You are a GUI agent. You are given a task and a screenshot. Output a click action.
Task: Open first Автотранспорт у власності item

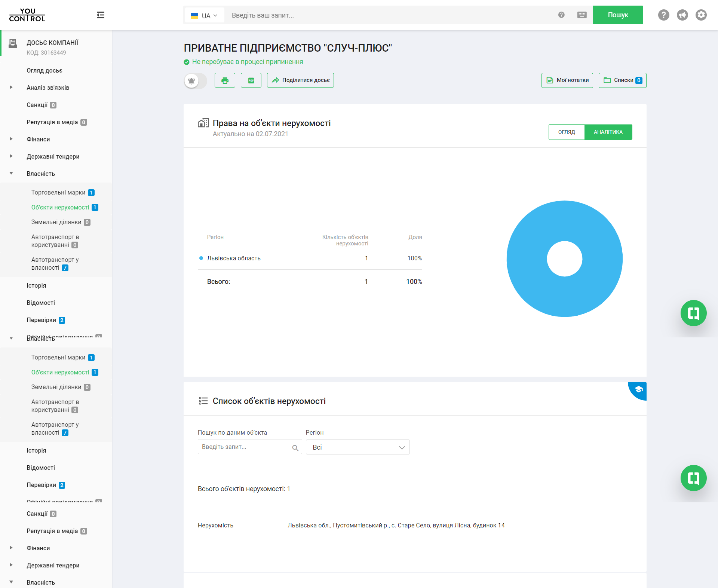coord(55,264)
